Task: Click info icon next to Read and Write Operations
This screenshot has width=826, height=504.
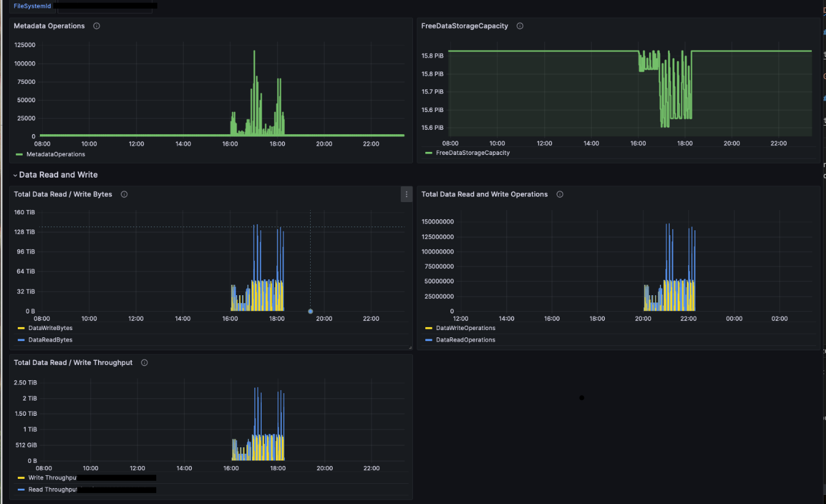Action: [x=559, y=195]
